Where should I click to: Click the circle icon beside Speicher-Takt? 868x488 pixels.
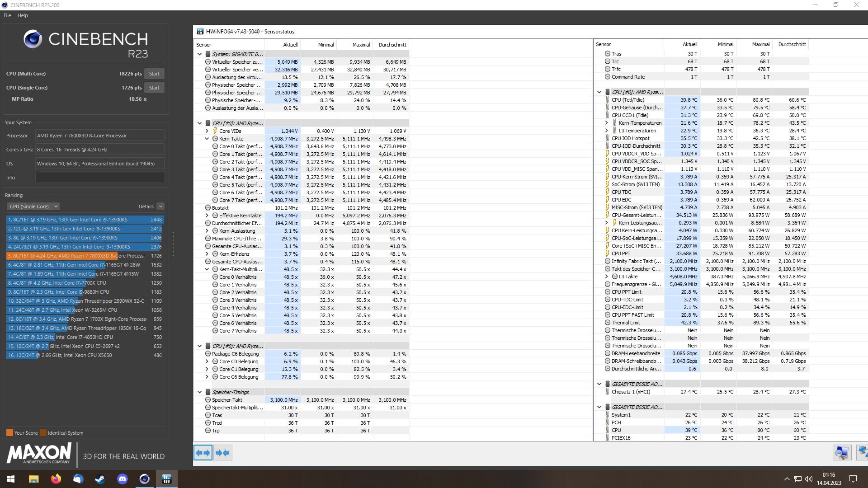208,400
